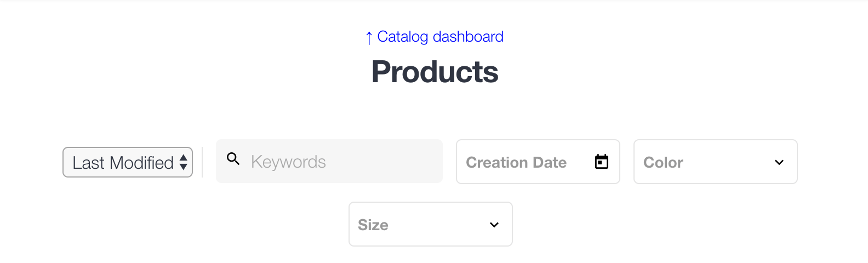Click the Size placeholder label
The image size is (868, 263).
tap(373, 225)
